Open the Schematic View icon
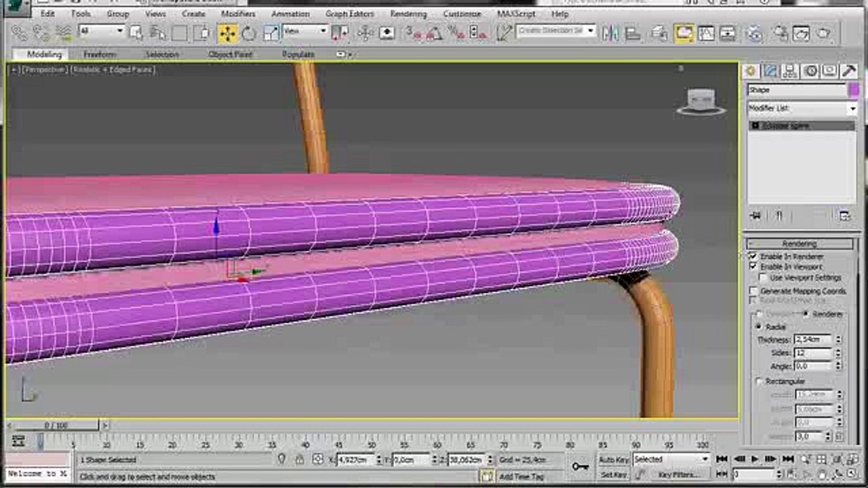Screen dimensions: 868x488 (x=728, y=32)
